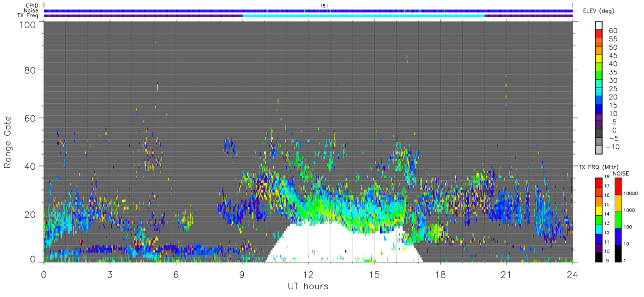Viewport: 644px width, 297px height.
Task: Click ELEV colorbar label '35'
Action: point(613,72)
